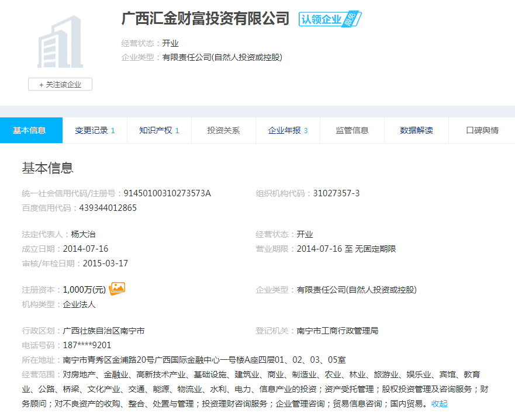Screen dimensions: 515x420
Task: Open the 口碑舆情 tab
Action: click(x=482, y=130)
